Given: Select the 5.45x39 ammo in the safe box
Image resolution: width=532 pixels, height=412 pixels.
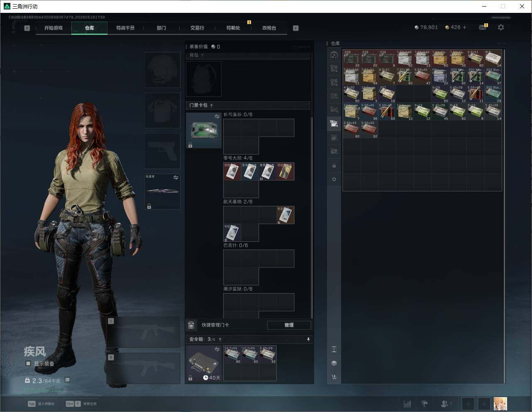Looking at the screenshot, I should (268, 355).
